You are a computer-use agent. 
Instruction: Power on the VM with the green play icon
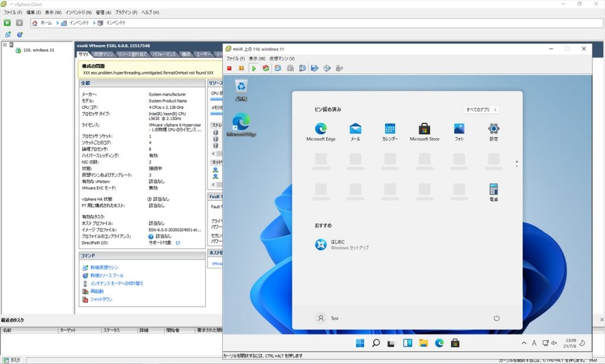click(x=253, y=69)
